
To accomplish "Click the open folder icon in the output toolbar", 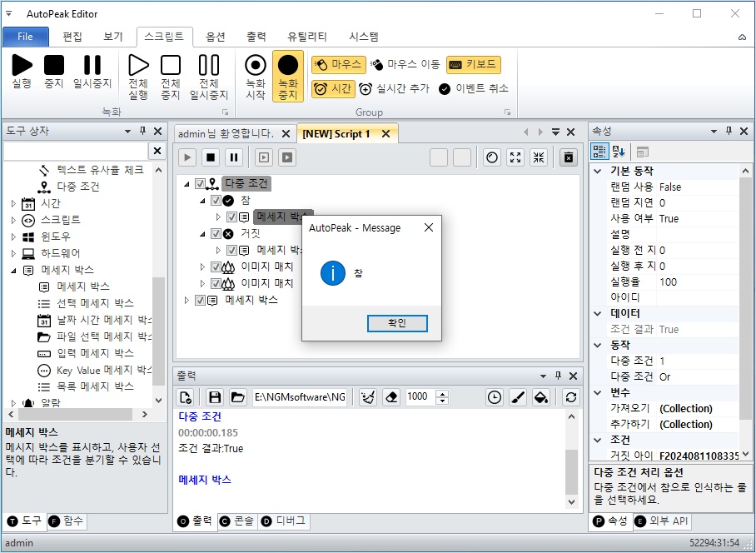I will point(237,397).
